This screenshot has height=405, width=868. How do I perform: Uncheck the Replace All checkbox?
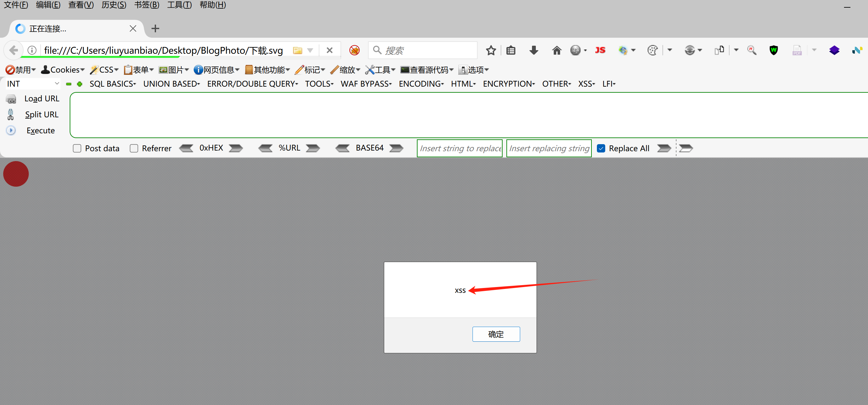(601, 148)
